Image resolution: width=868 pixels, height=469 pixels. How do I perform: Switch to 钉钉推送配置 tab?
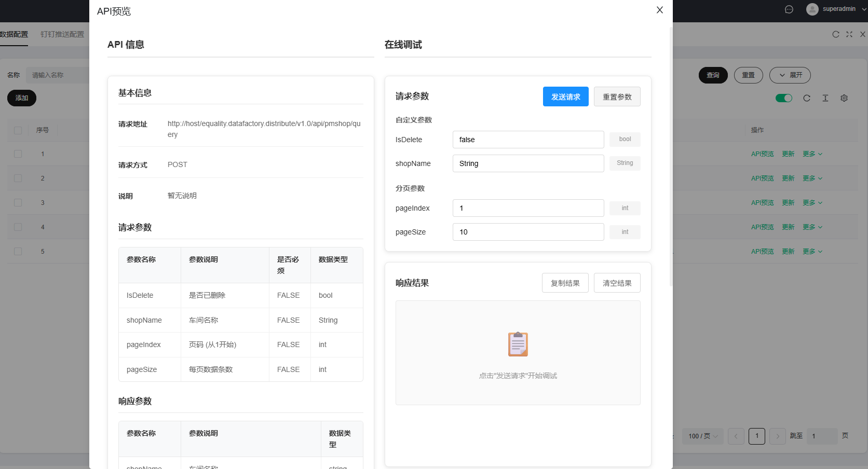tap(62, 34)
